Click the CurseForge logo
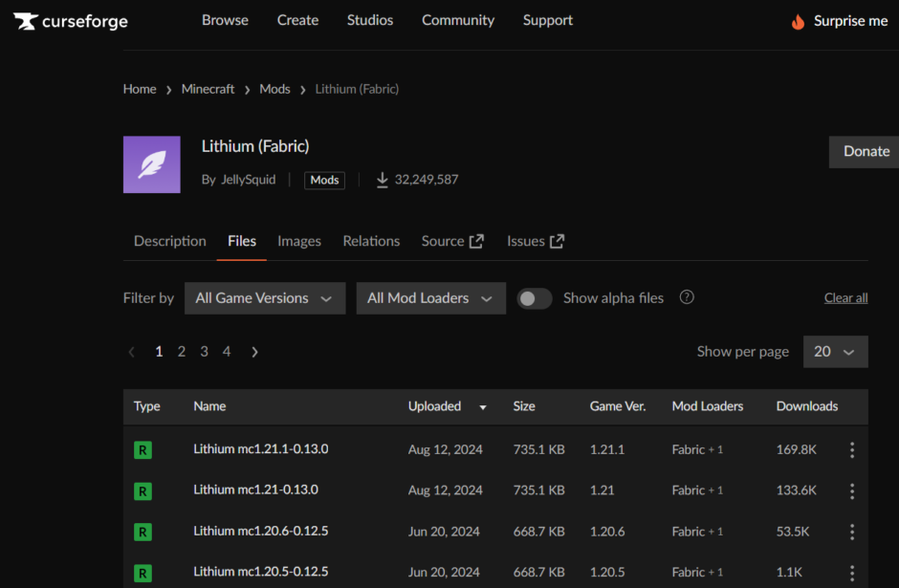The image size is (899, 588). [71, 21]
